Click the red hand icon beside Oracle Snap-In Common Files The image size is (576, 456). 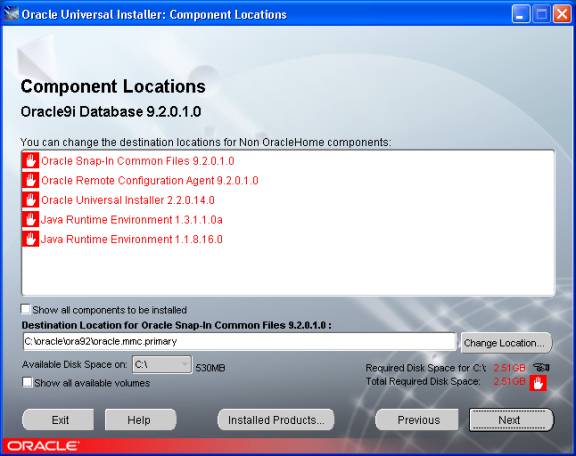(30, 161)
